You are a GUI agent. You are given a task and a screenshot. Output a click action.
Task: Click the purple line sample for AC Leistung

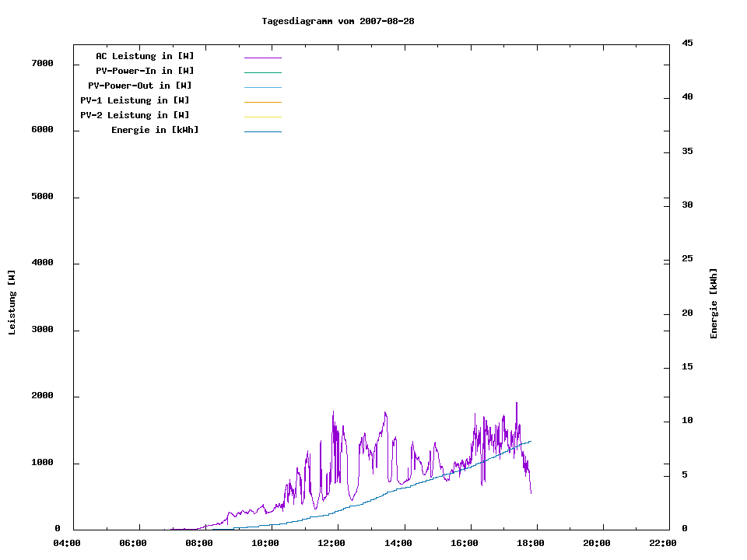pyautogui.click(x=262, y=58)
